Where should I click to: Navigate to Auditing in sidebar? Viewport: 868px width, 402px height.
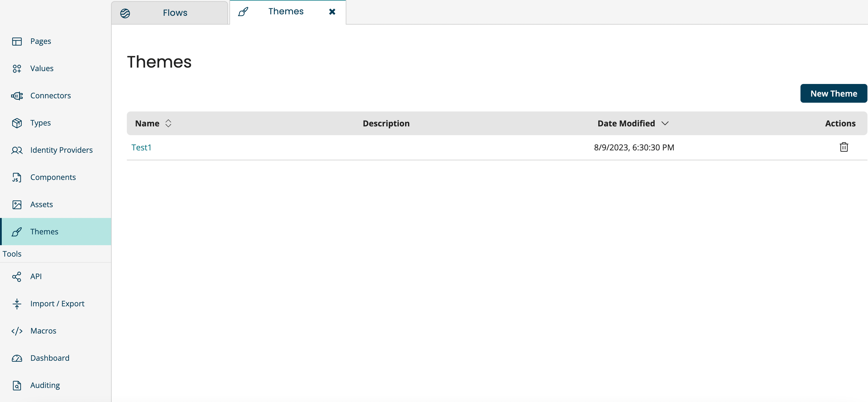click(x=45, y=385)
